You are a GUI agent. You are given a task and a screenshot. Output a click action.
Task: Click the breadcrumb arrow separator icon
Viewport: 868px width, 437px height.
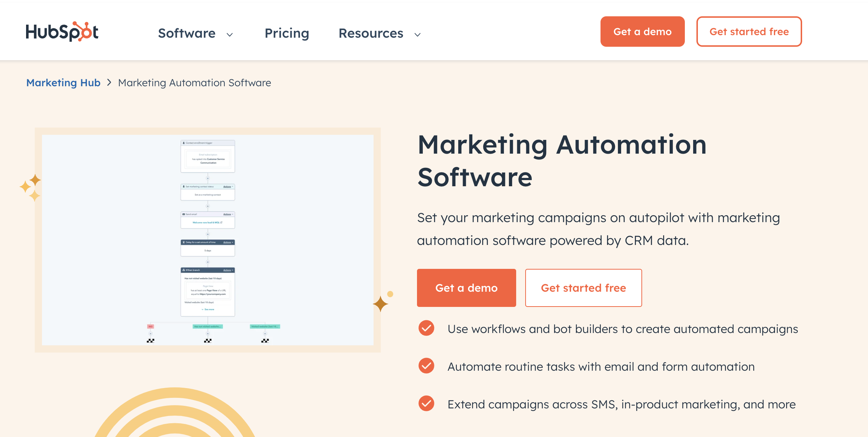click(x=109, y=83)
